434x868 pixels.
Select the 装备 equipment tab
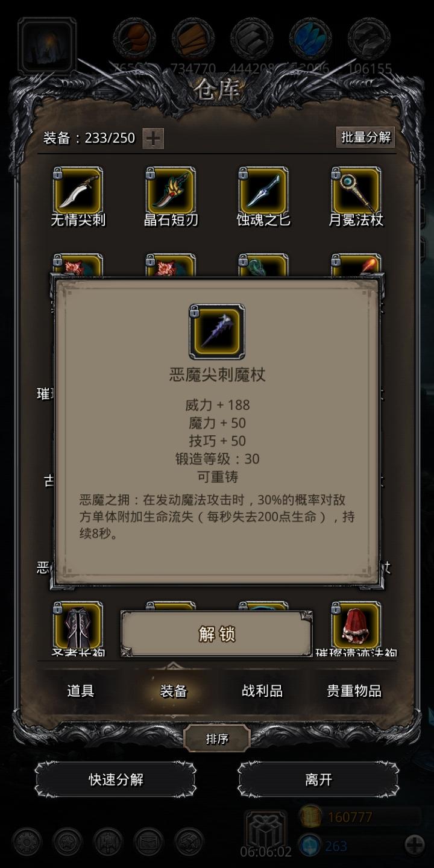pos(174,691)
